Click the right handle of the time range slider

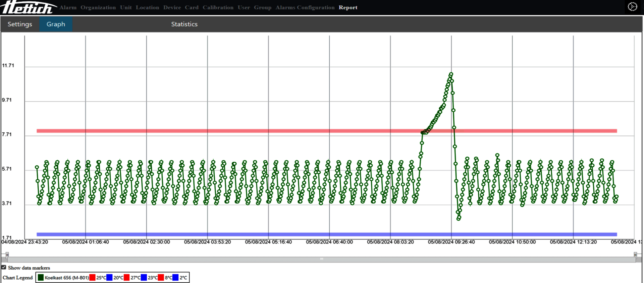pyautogui.click(x=635, y=255)
